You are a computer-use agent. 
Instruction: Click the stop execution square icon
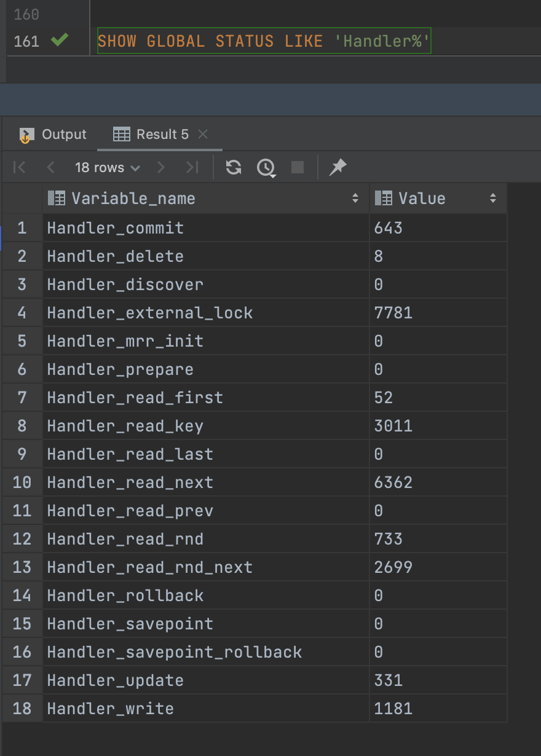[298, 167]
